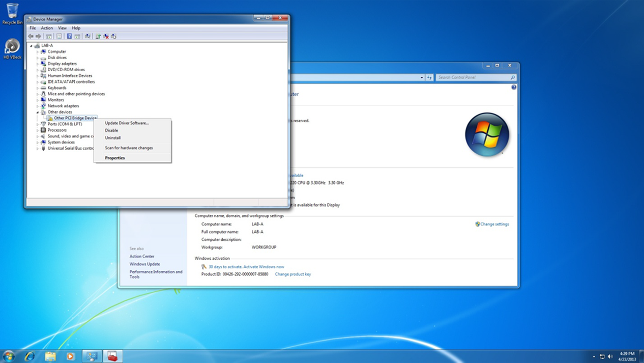Viewport: 644px width, 363px height.
Task: Click the Forward arrow in Device Manager toolbar
Action: (x=38, y=36)
